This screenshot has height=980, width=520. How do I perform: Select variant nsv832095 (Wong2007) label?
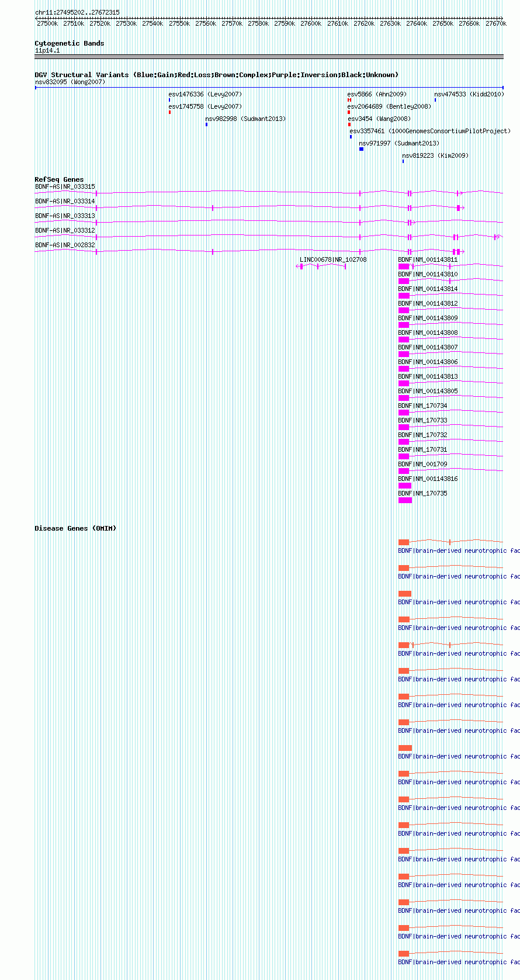70,82
